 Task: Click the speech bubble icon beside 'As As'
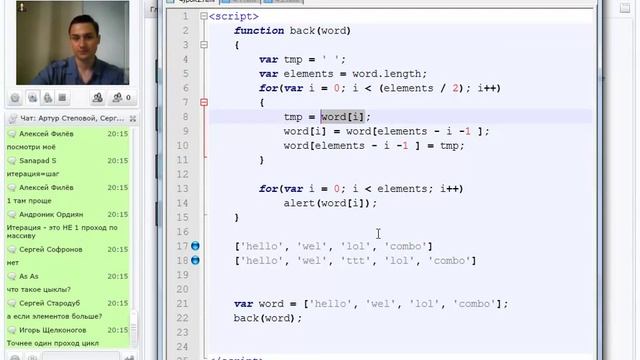[x=12, y=276]
